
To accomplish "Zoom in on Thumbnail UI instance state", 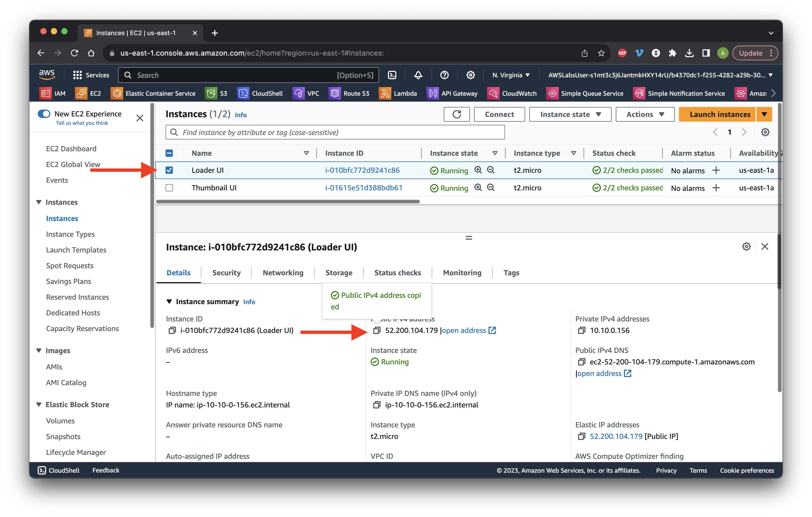I will pyautogui.click(x=478, y=187).
